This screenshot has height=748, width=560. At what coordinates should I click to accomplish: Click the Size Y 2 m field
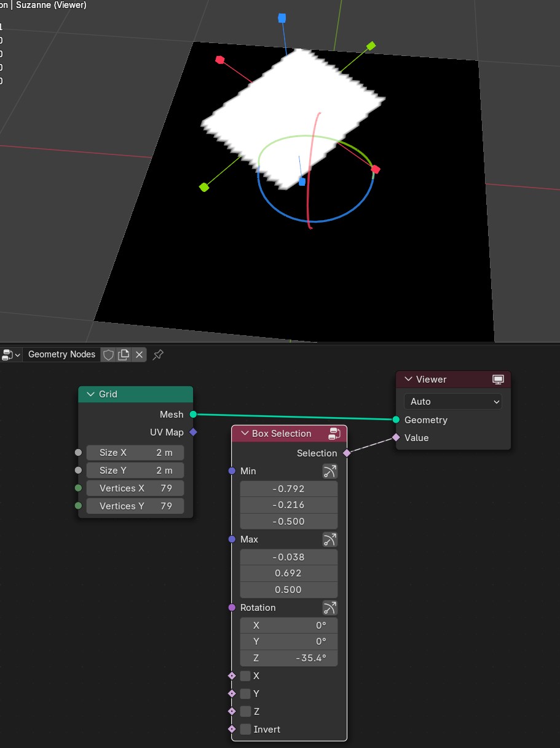tap(135, 471)
